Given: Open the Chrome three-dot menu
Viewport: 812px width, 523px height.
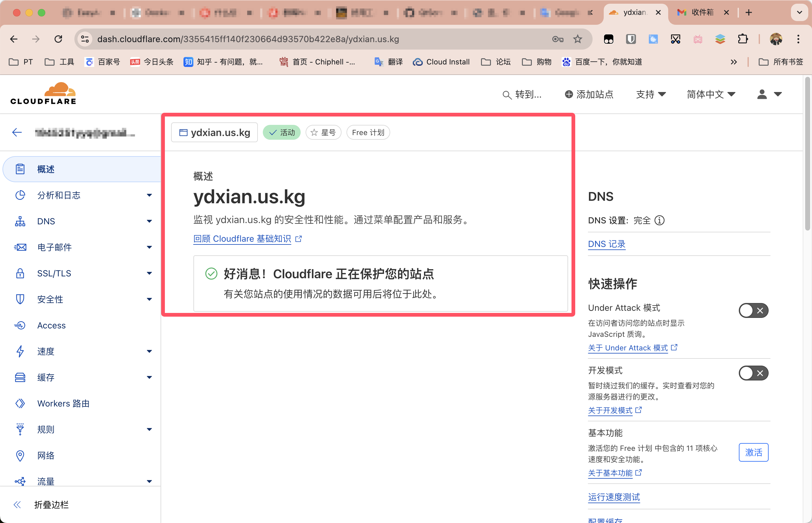Looking at the screenshot, I should (798, 39).
